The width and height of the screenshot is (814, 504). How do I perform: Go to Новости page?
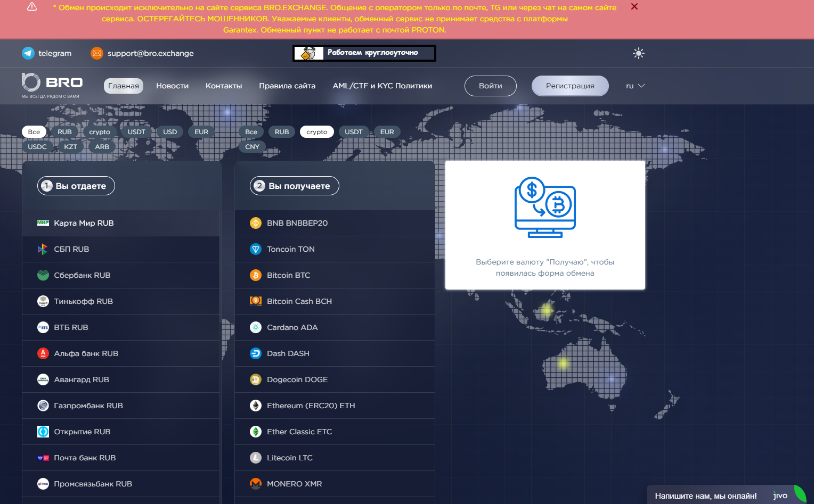coord(172,86)
